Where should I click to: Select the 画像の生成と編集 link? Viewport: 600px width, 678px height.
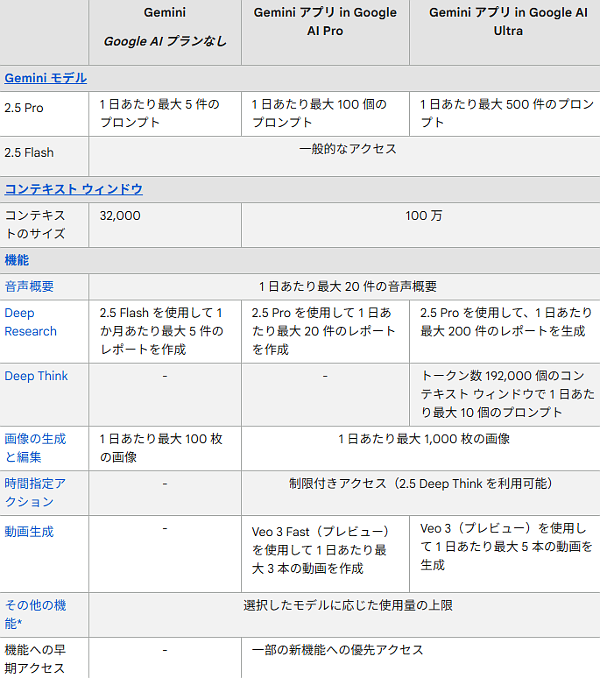tap(36, 447)
